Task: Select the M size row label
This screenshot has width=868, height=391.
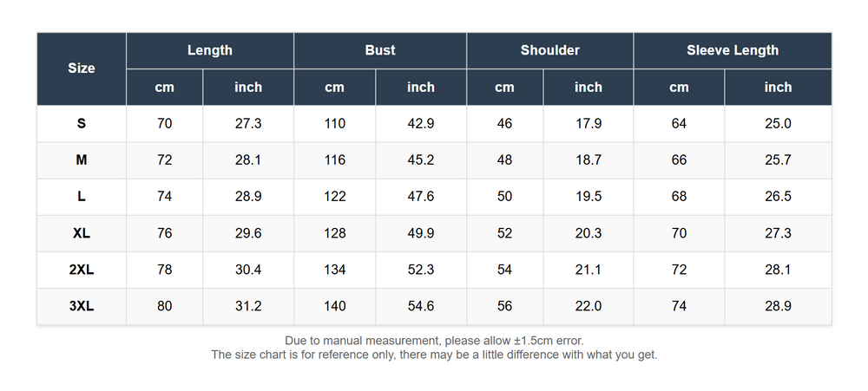Action: (x=82, y=160)
